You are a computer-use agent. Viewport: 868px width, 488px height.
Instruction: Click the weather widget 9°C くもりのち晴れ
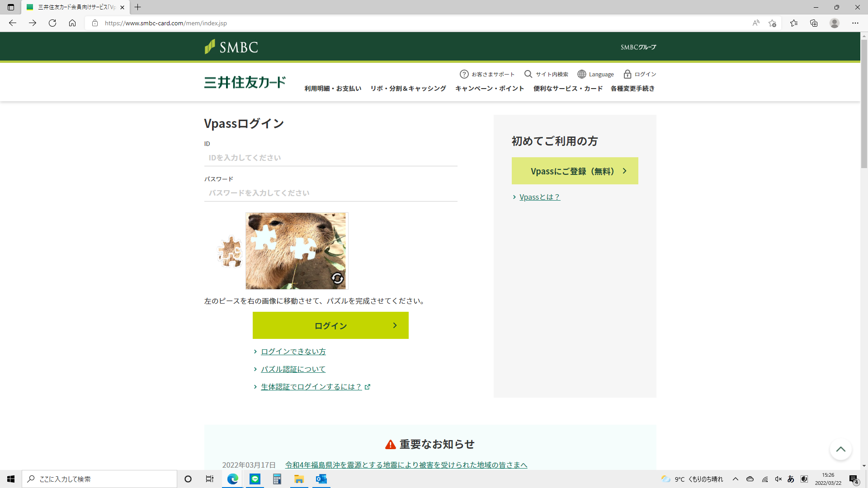[692, 479]
